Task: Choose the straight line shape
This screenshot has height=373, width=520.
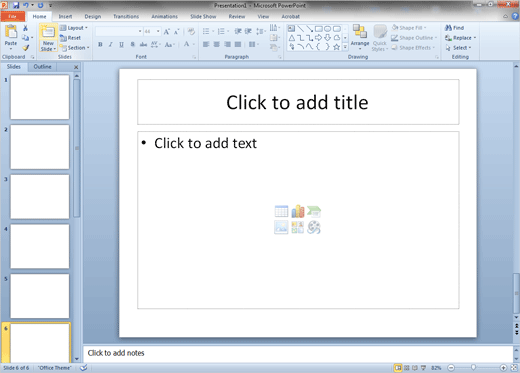Action: 301,29
